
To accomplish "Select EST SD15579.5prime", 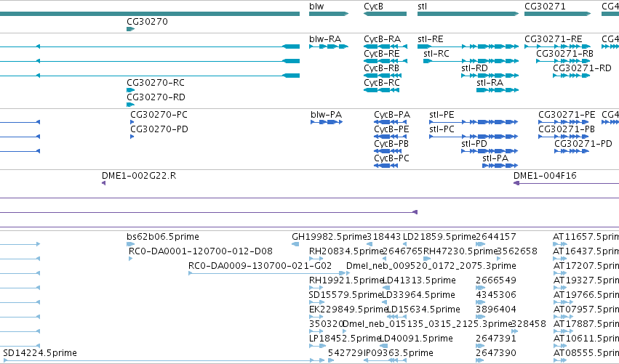I will click(346, 296).
